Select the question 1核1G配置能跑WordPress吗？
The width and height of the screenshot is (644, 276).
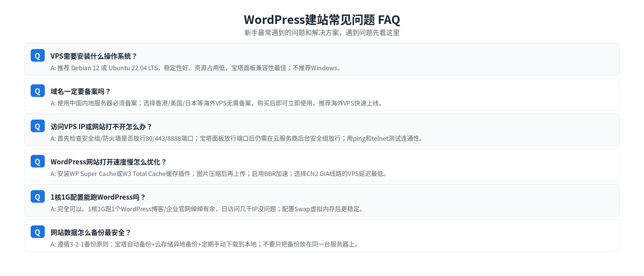98,197
